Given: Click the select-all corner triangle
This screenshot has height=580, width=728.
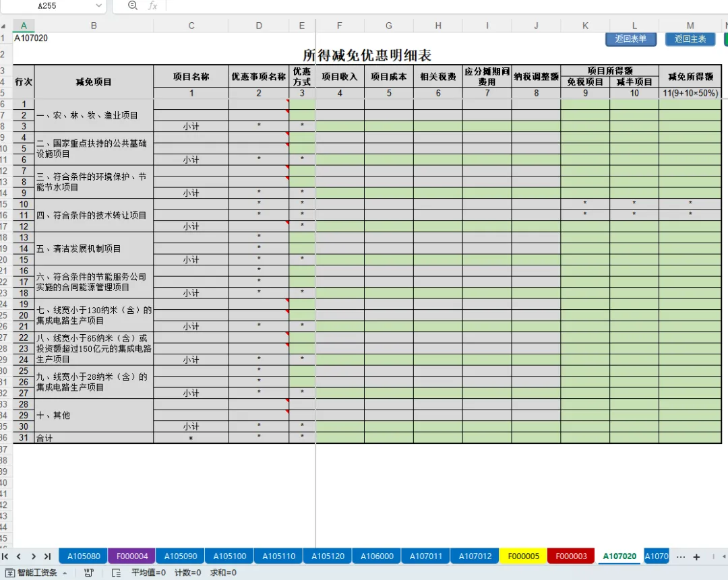Looking at the screenshot, I should coord(3,26).
